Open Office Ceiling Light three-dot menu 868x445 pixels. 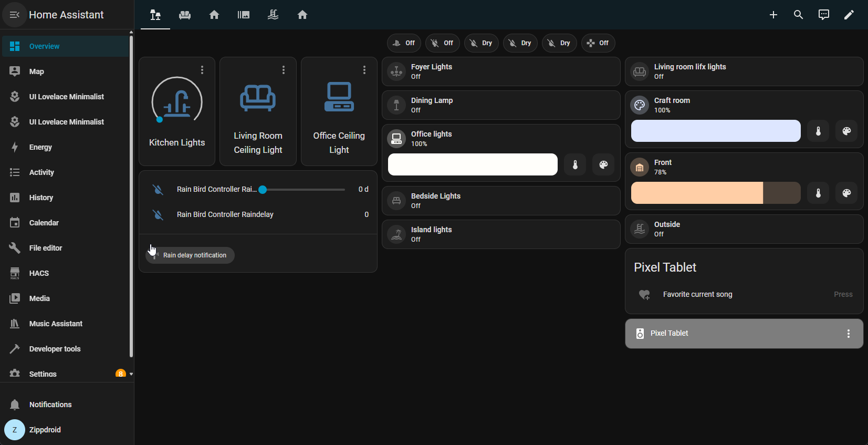pos(364,70)
